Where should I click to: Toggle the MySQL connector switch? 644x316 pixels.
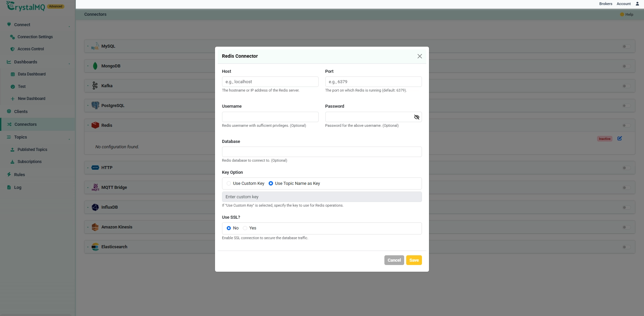click(626, 46)
